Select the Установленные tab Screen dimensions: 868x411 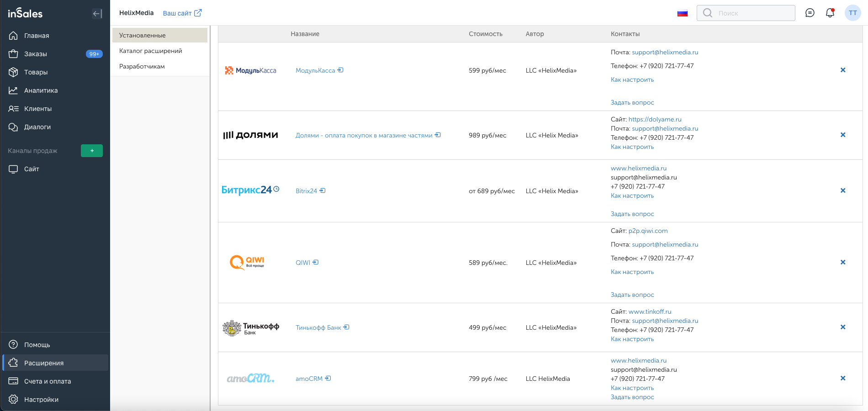coord(160,35)
